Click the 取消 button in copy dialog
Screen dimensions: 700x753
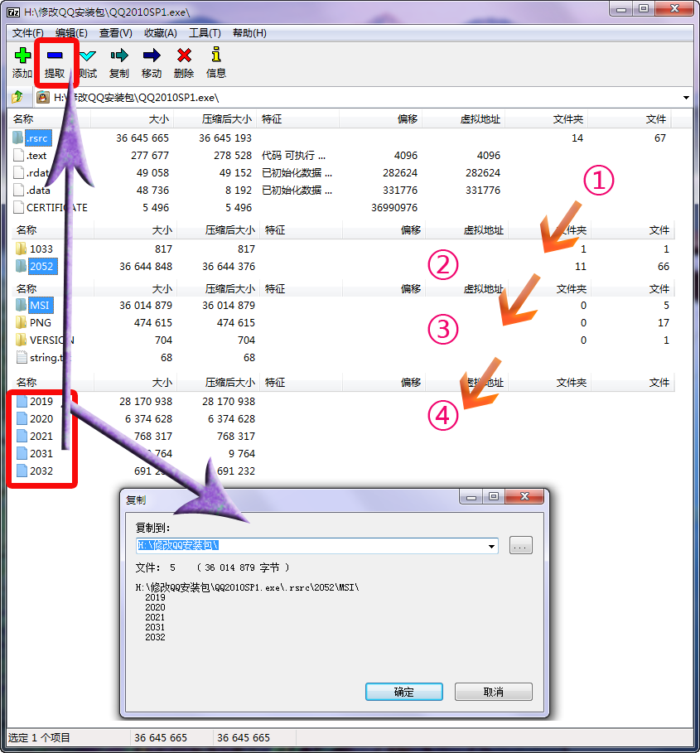click(x=493, y=692)
